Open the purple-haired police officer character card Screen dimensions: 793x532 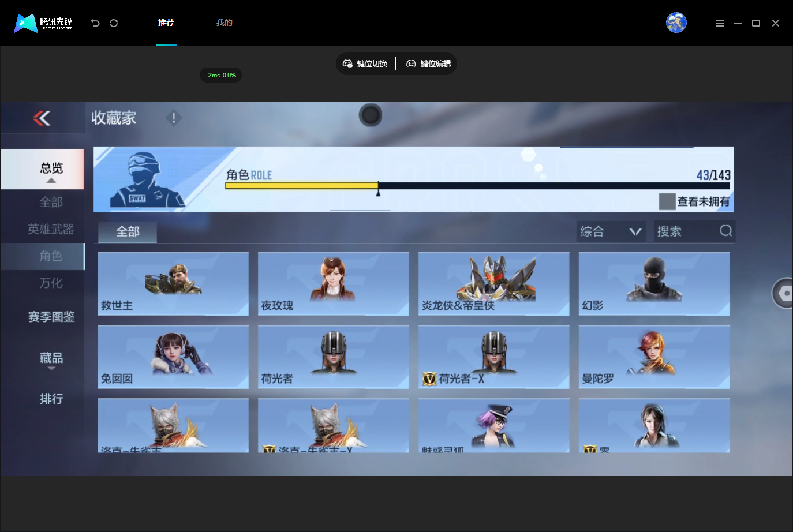point(494,425)
